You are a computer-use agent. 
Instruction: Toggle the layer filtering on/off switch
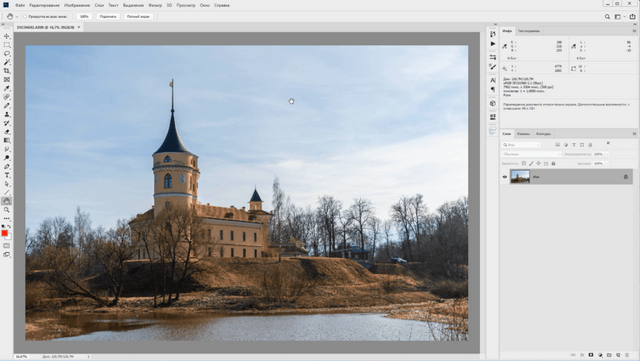pyautogui.click(x=608, y=143)
